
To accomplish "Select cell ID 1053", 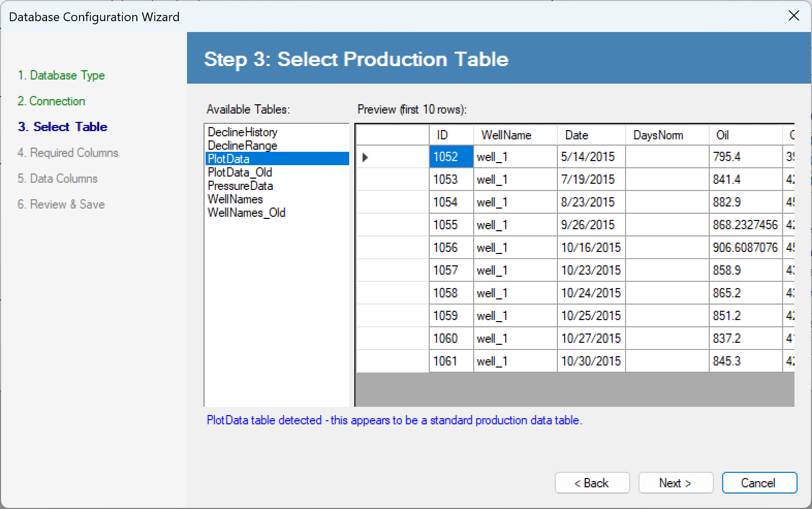I will pyautogui.click(x=451, y=180).
